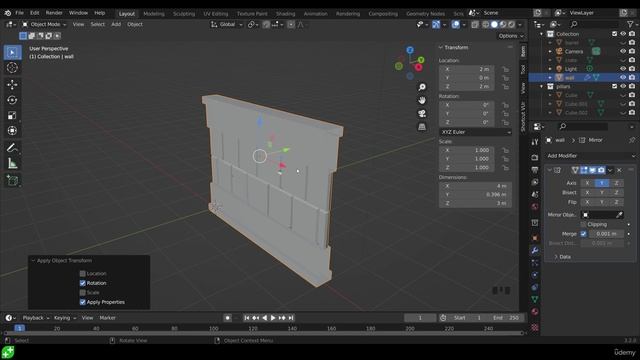Click the Keying menu in timeline

[64, 318]
